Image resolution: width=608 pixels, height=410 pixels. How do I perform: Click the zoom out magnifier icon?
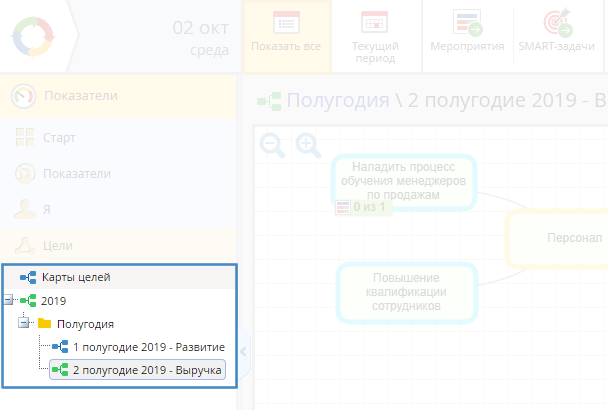point(273,146)
